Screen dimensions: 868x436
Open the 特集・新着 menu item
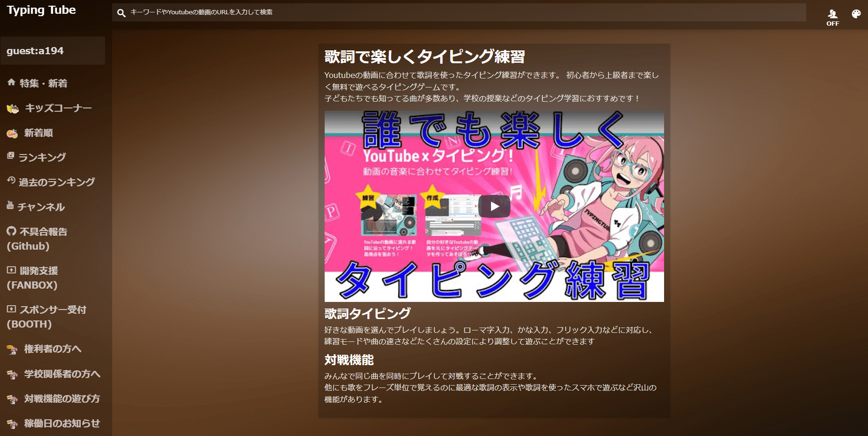(x=43, y=83)
